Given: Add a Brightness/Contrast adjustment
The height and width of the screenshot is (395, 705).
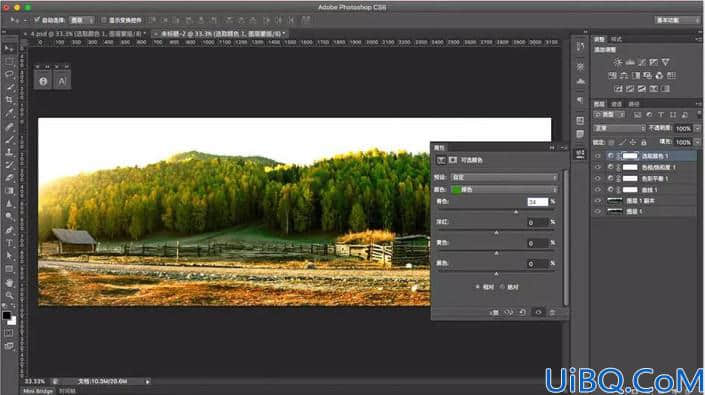Looking at the screenshot, I should coord(618,62).
